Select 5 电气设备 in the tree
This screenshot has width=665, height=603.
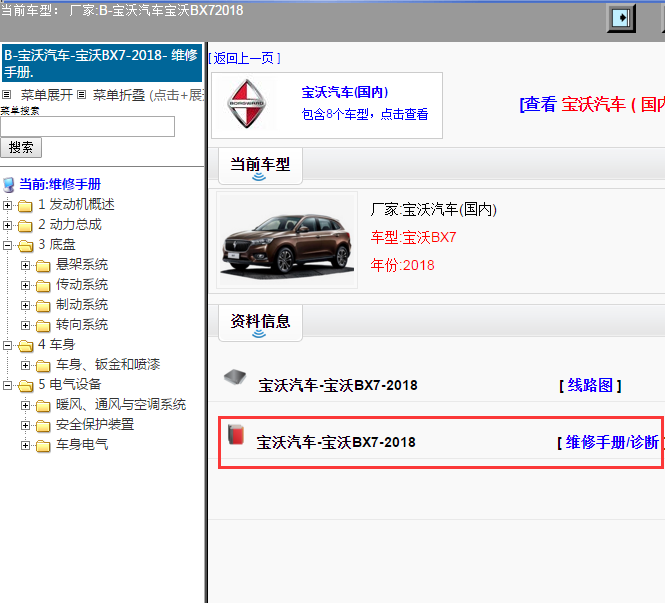click(70, 384)
